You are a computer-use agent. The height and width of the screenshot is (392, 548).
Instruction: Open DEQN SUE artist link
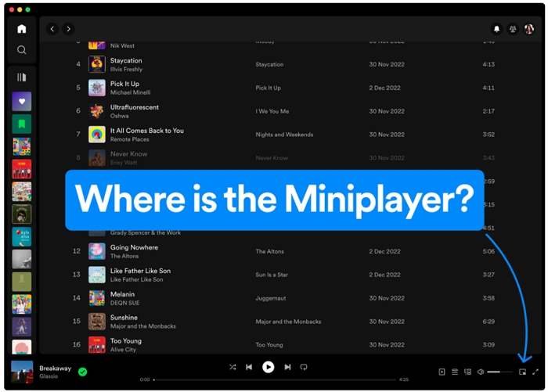[x=124, y=303]
